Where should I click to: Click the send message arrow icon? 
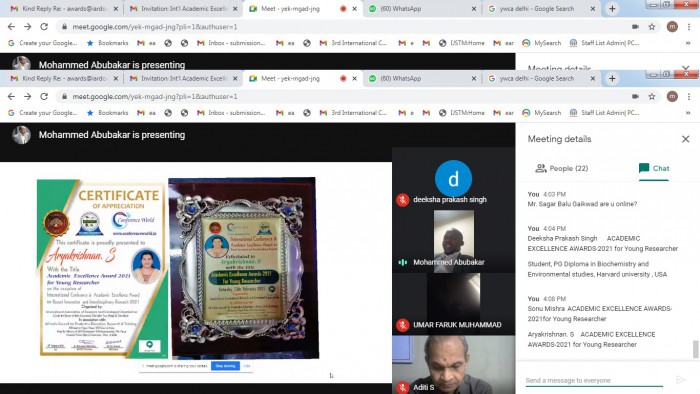tap(681, 380)
